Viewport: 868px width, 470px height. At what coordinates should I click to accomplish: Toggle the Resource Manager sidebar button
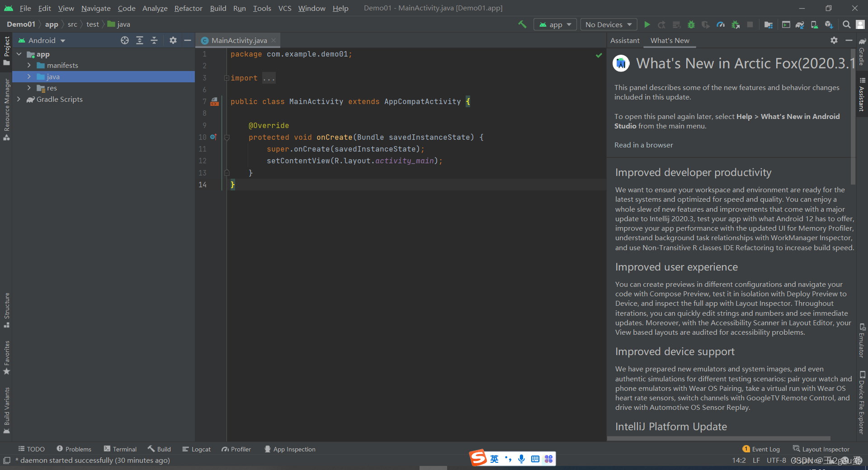[x=6, y=109]
